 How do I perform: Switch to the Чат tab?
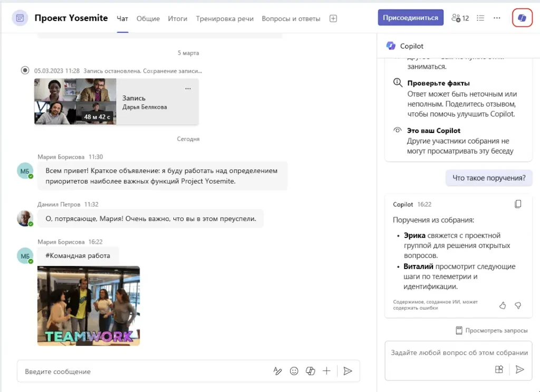click(122, 18)
